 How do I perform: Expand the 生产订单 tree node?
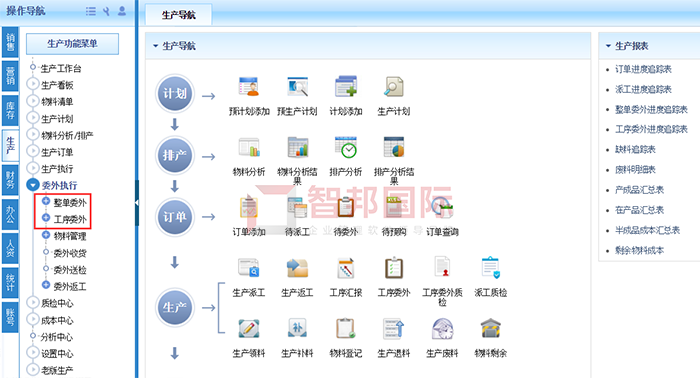[33, 152]
